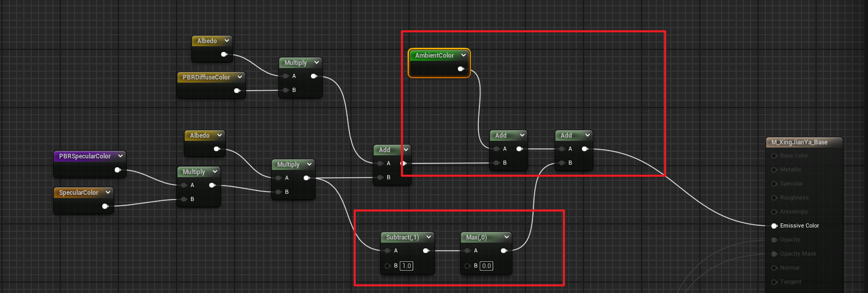Select the AmbientColor node title
868x293 pixels.
pyautogui.click(x=434, y=56)
